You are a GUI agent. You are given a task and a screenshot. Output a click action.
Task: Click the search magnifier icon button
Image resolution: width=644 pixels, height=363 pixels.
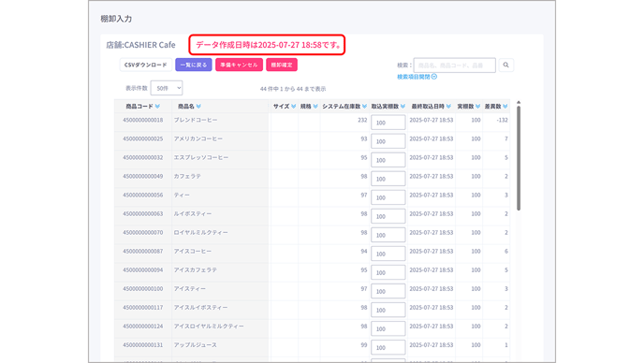click(506, 65)
